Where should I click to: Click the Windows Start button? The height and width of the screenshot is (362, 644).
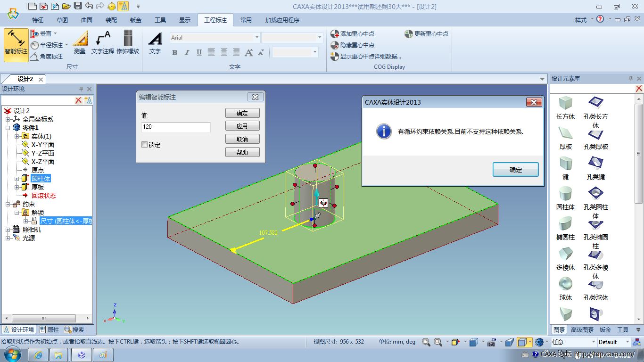pos(12,354)
